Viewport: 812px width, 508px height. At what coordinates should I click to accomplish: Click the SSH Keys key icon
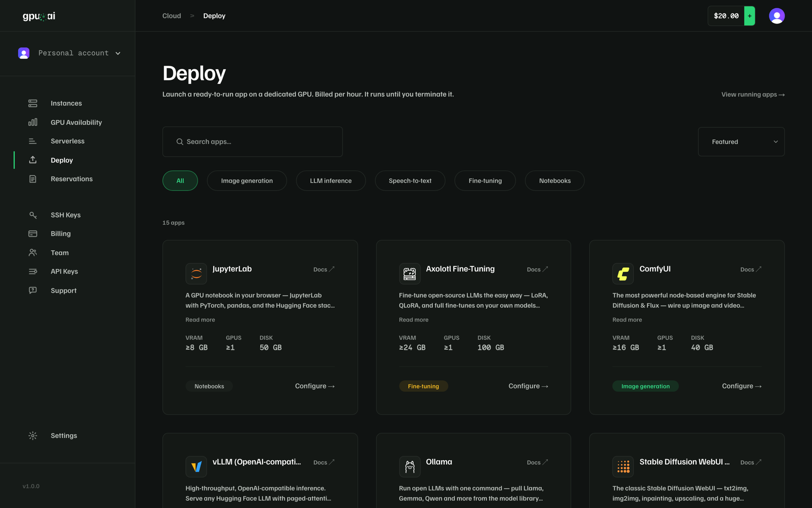[x=32, y=215]
